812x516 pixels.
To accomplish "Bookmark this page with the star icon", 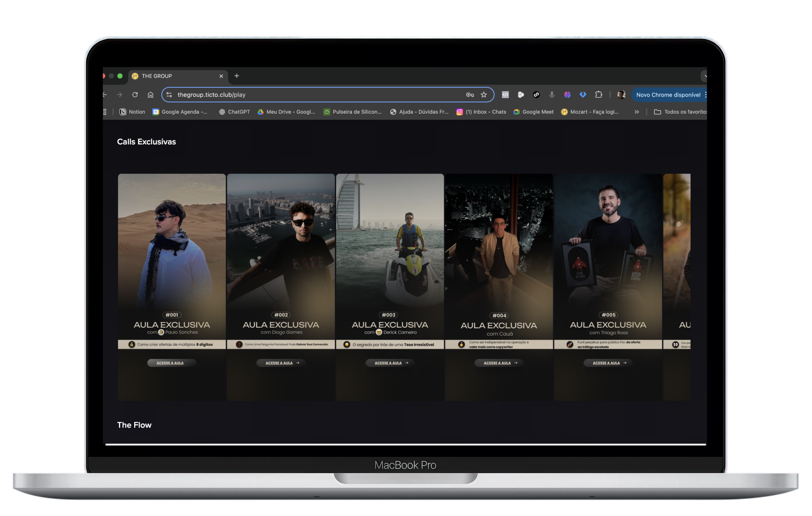I will (x=484, y=95).
